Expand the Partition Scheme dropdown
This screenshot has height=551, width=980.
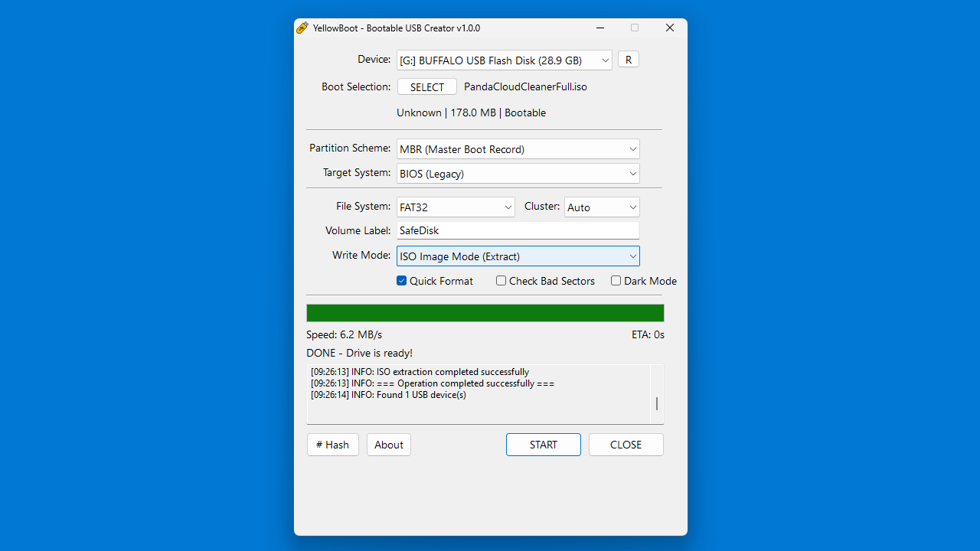click(x=518, y=149)
